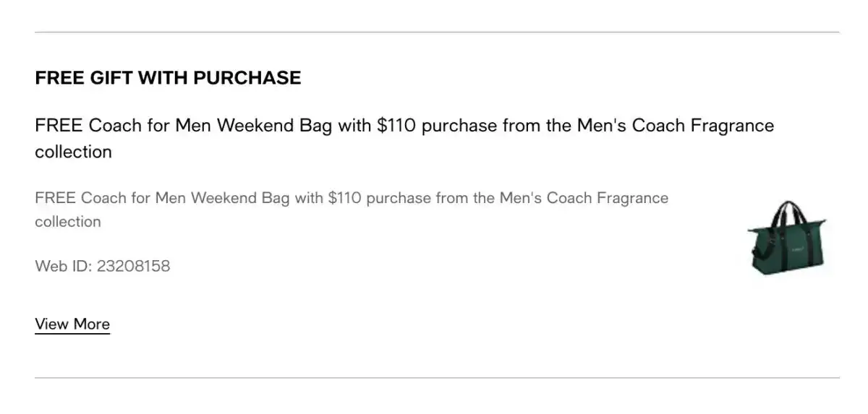The image size is (868, 414).
Task: Select the Web ID: 23208158 text
Action: (x=103, y=266)
